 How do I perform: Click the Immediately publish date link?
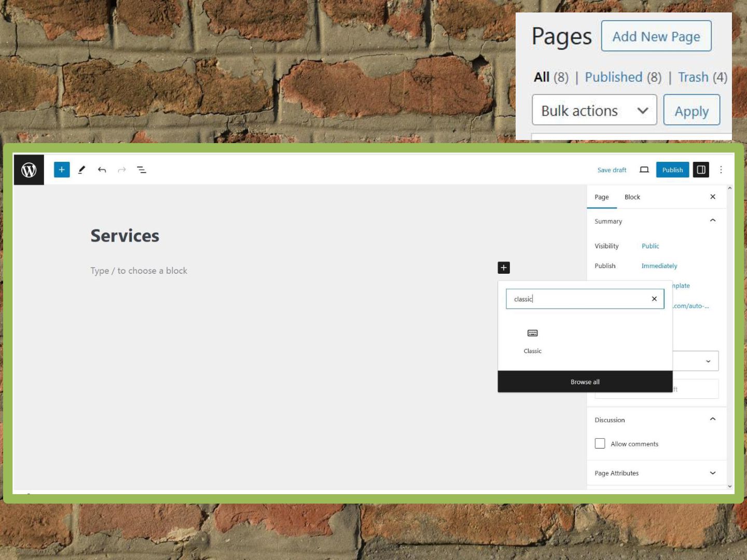[659, 265]
